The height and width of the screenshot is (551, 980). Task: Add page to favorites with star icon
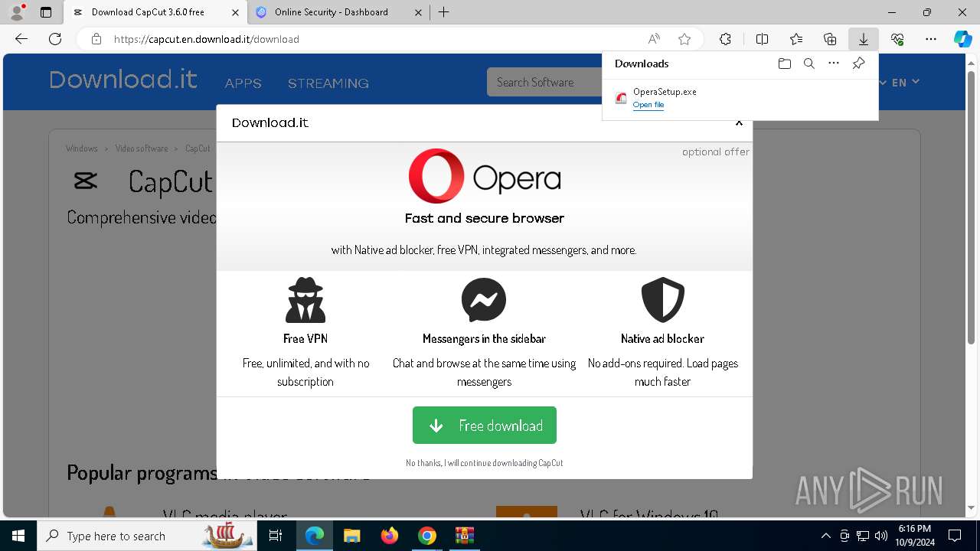pyautogui.click(x=684, y=39)
